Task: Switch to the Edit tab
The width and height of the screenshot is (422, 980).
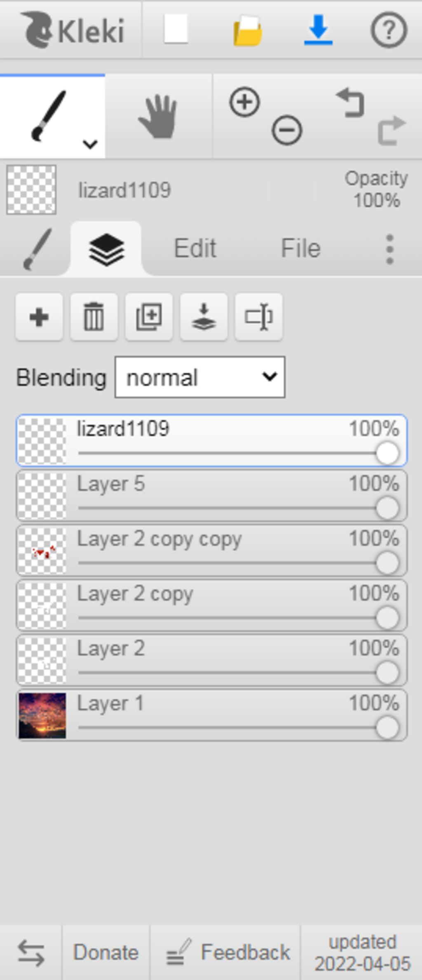Action: [195, 248]
